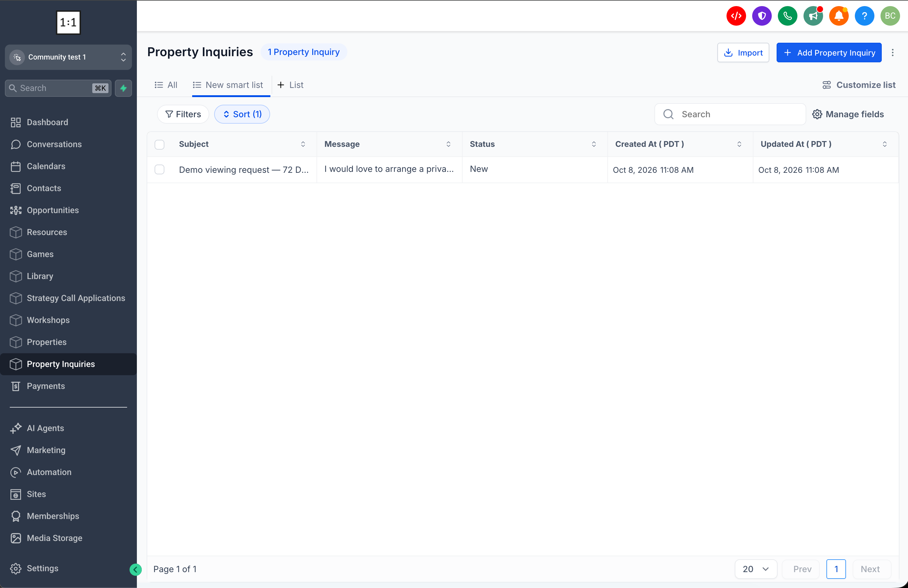Screen dimensions: 908x588
Task: Click Customize list
Action: [x=859, y=85]
